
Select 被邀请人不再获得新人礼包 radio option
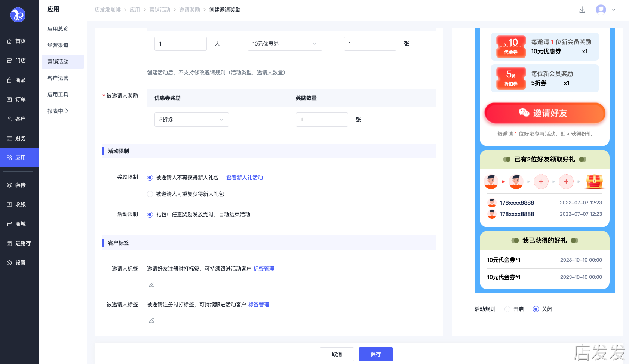150,178
